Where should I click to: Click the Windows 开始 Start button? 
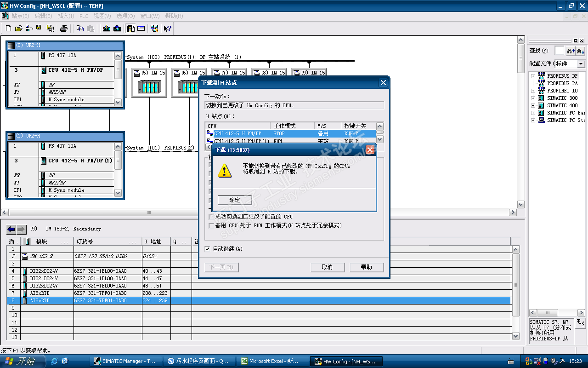pyautogui.click(x=23, y=362)
